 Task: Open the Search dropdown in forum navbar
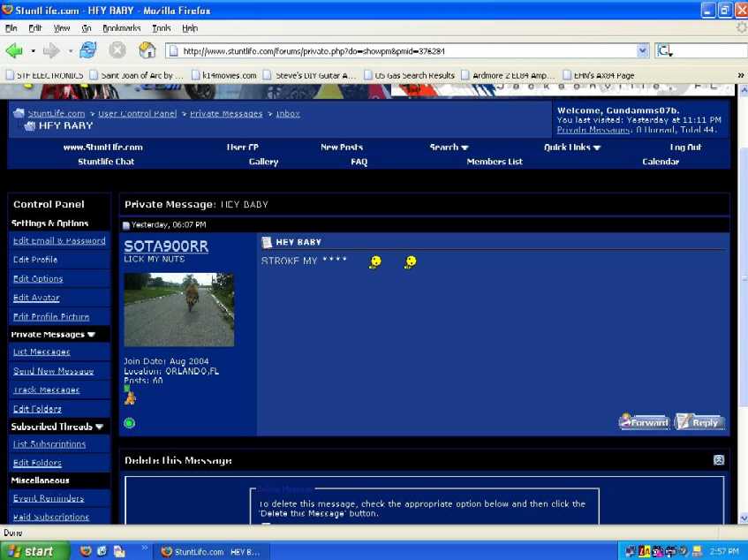(450, 148)
